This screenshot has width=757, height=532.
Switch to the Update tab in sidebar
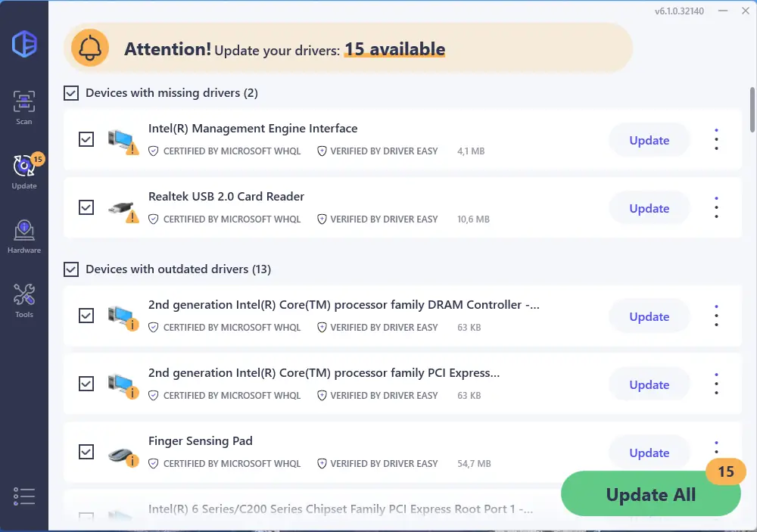(24, 171)
